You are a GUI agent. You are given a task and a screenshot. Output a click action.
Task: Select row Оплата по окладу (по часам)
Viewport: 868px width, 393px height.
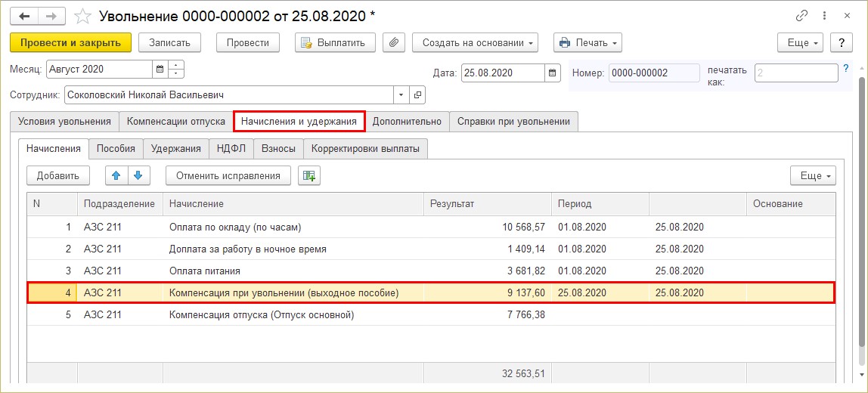tap(431, 227)
